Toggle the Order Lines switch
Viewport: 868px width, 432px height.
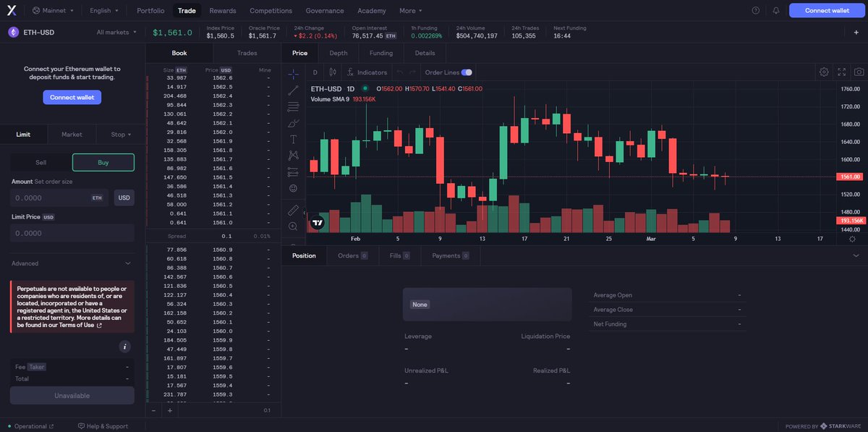tap(467, 72)
